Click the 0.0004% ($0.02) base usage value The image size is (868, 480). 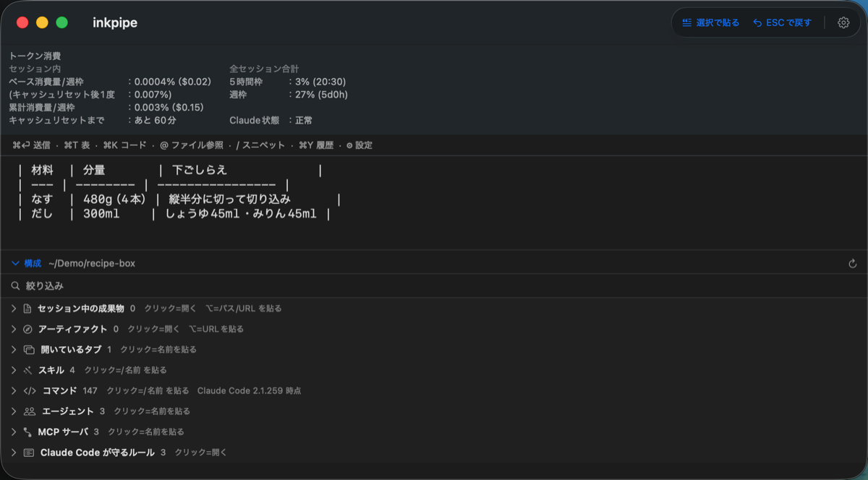click(x=173, y=82)
